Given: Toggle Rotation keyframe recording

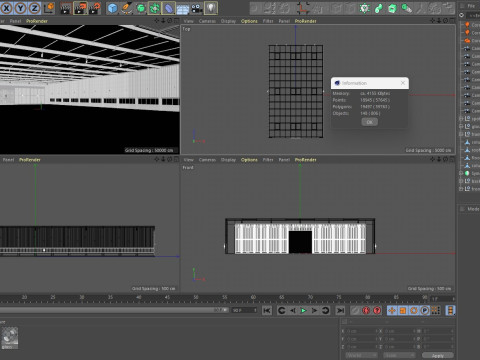Looking at the screenshot, I should coord(414,310).
